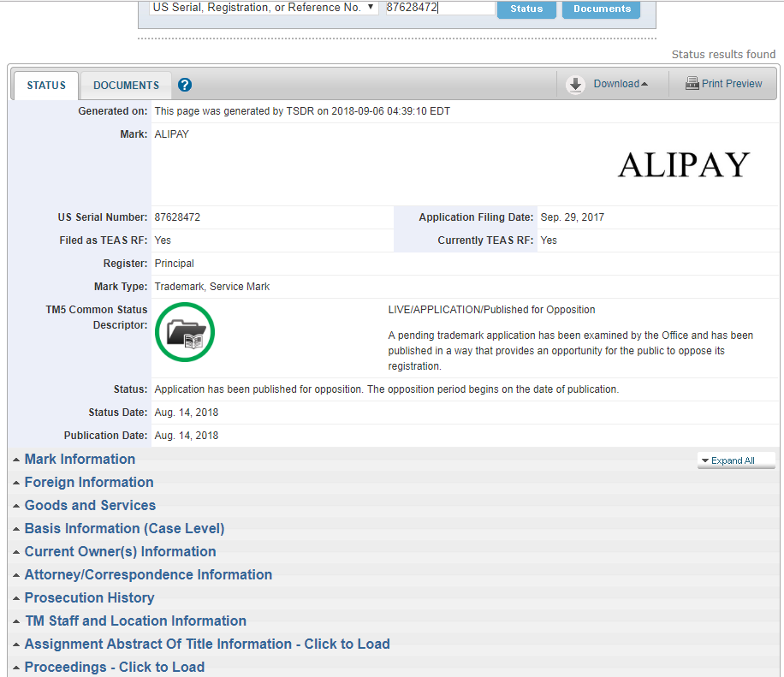Viewport: 784px width, 677px height.
Task: Open the search type dropdown
Action: click(x=264, y=8)
